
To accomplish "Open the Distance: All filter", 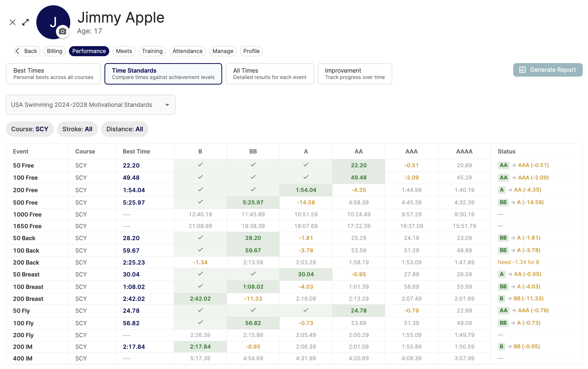I will (125, 129).
